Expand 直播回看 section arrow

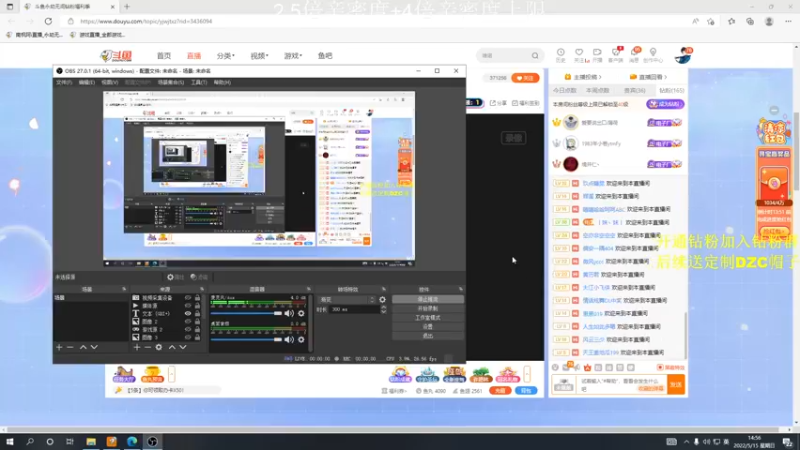point(665,77)
